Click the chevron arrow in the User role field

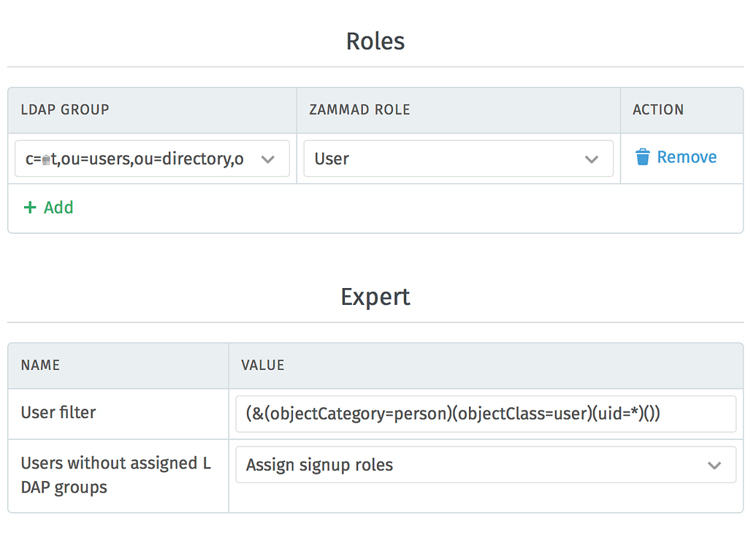(591, 159)
